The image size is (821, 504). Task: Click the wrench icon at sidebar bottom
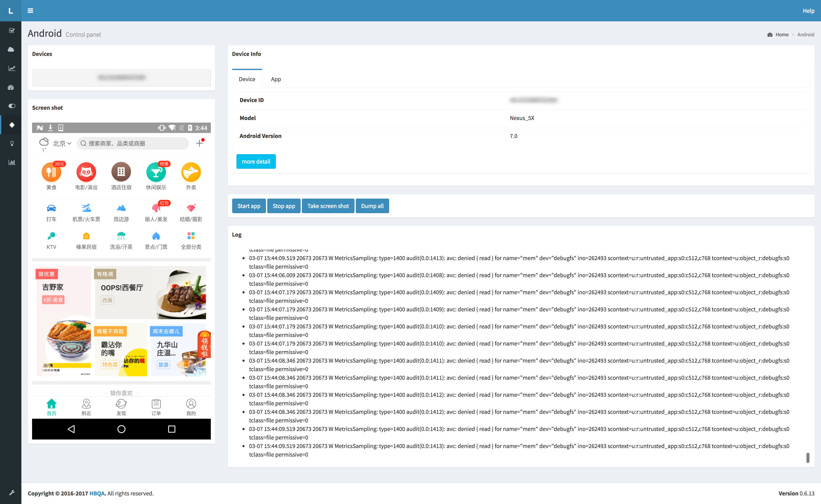pyautogui.click(x=12, y=492)
